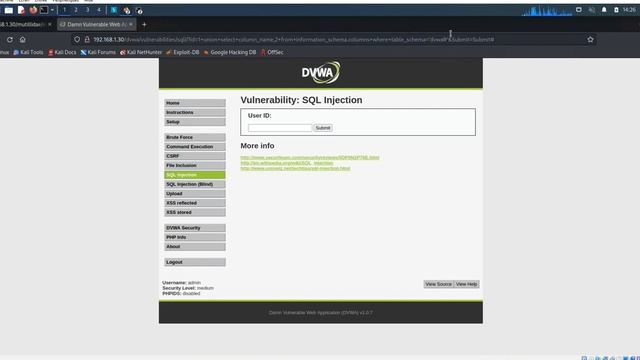Open the Upload page
640x360 pixels.
(195, 194)
